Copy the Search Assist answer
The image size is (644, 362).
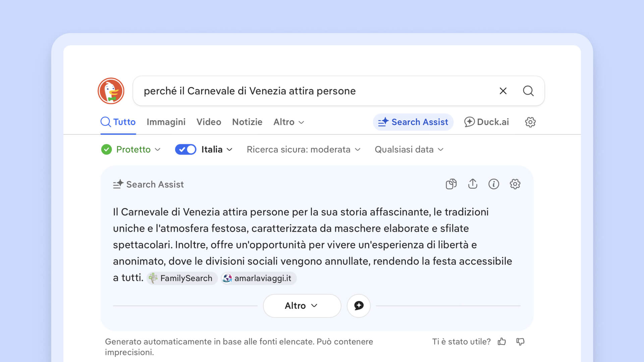pyautogui.click(x=451, y=184)
